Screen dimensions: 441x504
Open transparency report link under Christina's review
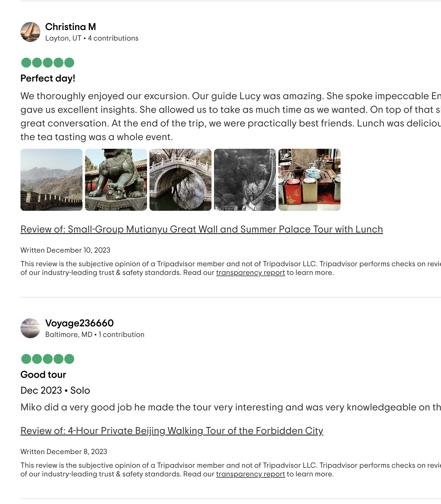click(251, 273)
